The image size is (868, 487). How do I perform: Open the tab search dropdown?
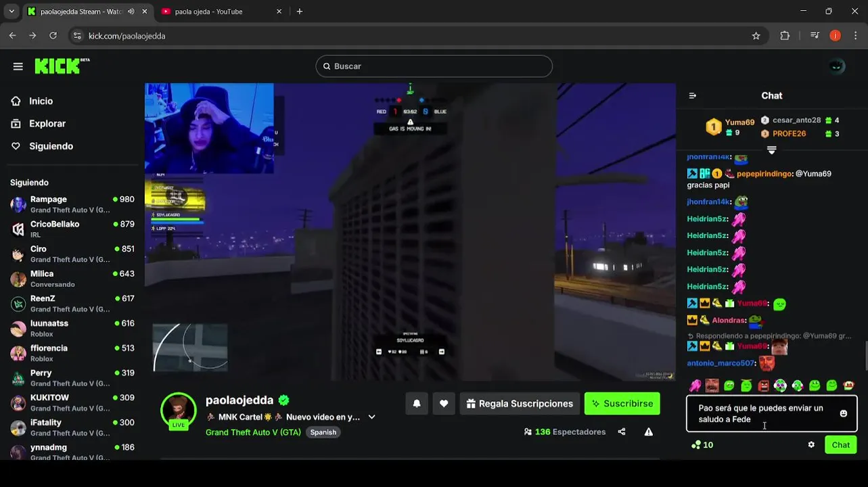(11, 11)
